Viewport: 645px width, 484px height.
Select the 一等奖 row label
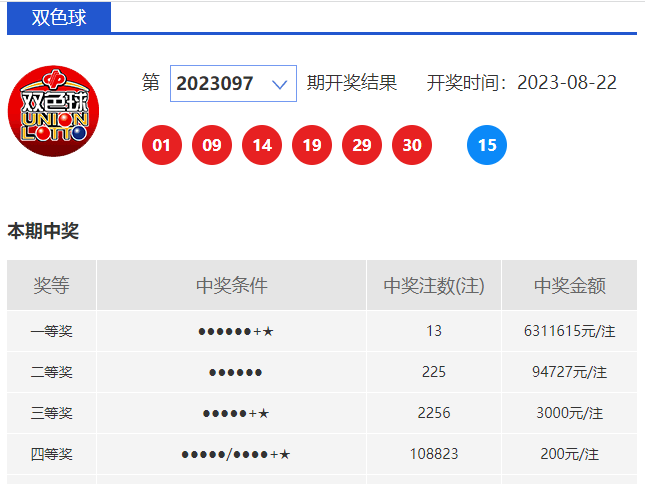tap(51, 331)
